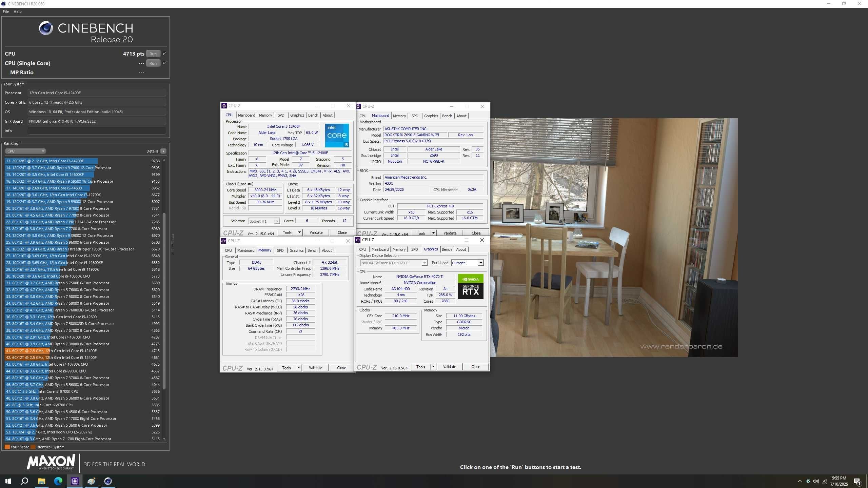Open the File menu in Cinebench

6,12
